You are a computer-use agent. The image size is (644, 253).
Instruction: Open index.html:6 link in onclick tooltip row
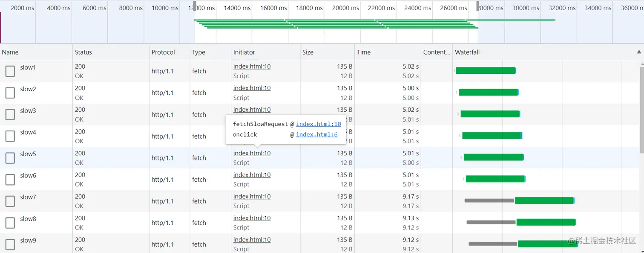click(x=317, y=134)
